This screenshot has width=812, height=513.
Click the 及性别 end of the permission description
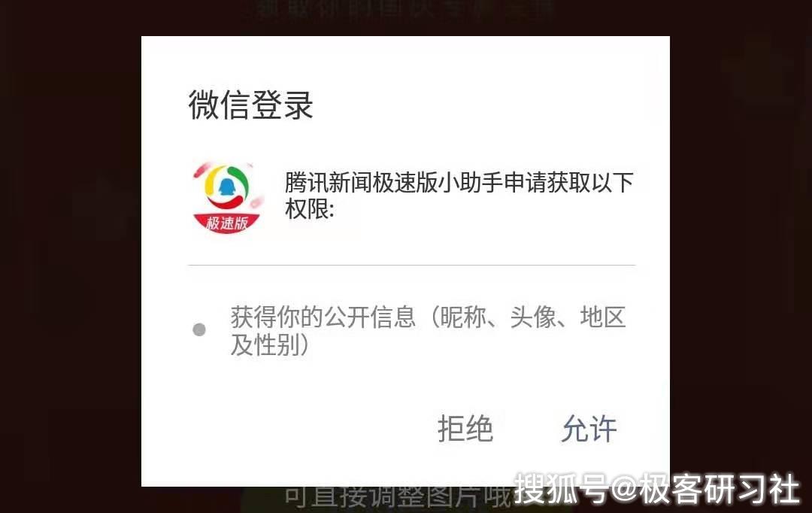pos(271,345)
